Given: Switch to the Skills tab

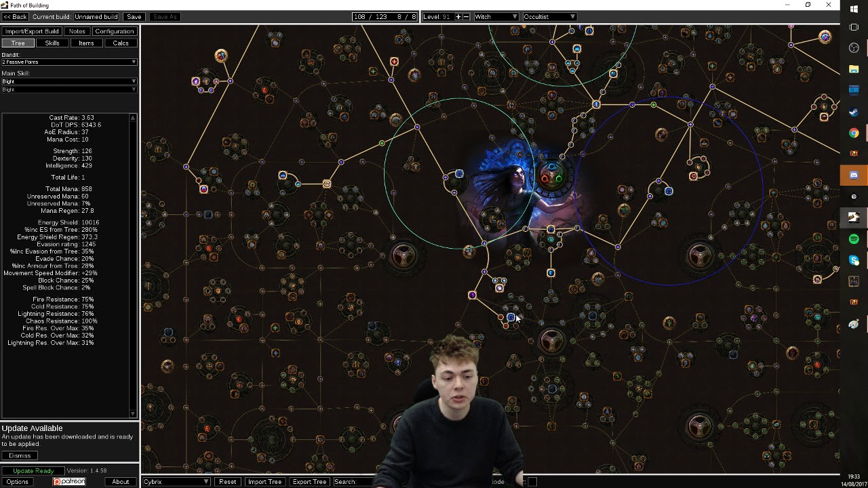Looking at the screenshot, I should click(x=52, y=43).
